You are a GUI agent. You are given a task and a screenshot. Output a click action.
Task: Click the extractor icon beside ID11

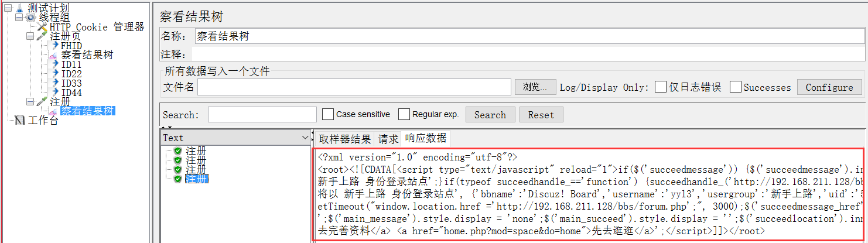click(x=55, y=64)
